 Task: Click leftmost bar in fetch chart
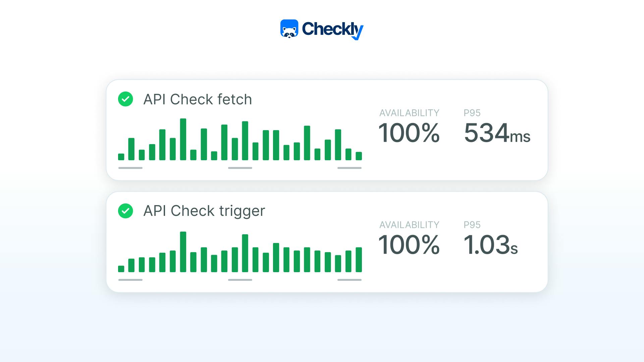[121, 157]
